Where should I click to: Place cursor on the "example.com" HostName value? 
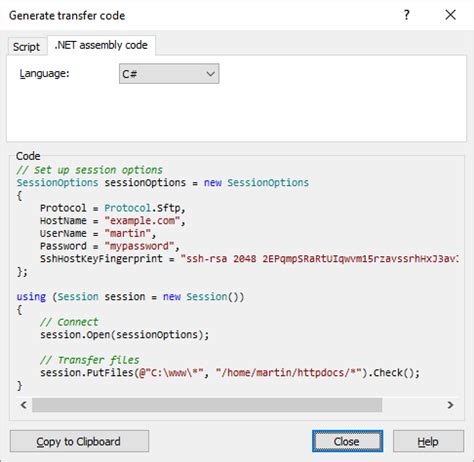143,221
